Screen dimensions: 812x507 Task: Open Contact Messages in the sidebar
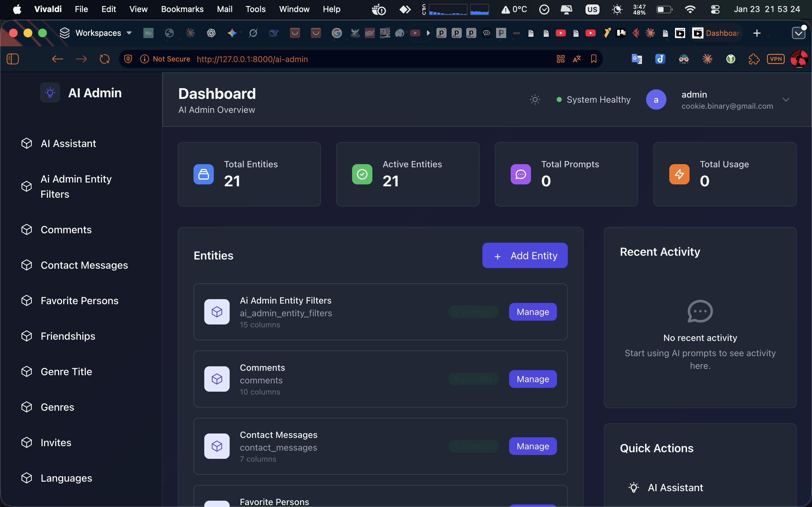coord(84,265)
